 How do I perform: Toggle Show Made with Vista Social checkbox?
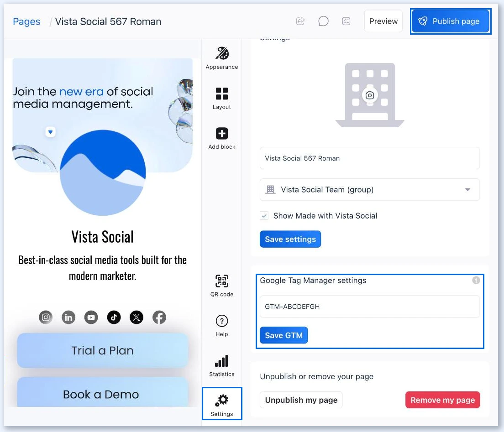click(264, 216)
